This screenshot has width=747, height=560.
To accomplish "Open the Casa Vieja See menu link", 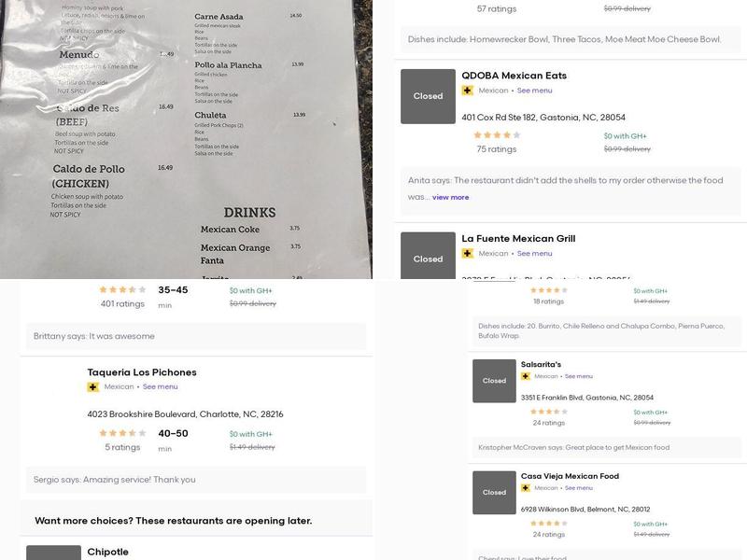I will point(578,488).
